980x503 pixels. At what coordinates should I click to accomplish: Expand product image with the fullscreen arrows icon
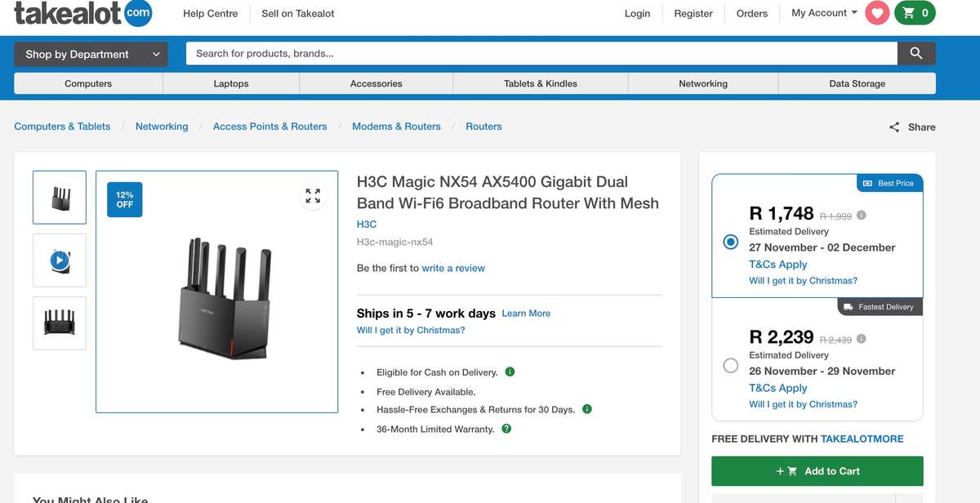click(313, 195)
